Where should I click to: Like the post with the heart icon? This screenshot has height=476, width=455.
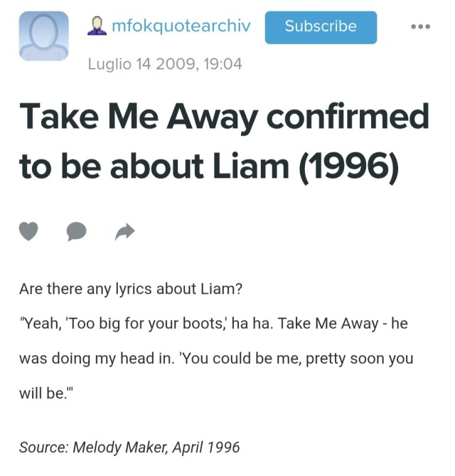tap(28, 231)
